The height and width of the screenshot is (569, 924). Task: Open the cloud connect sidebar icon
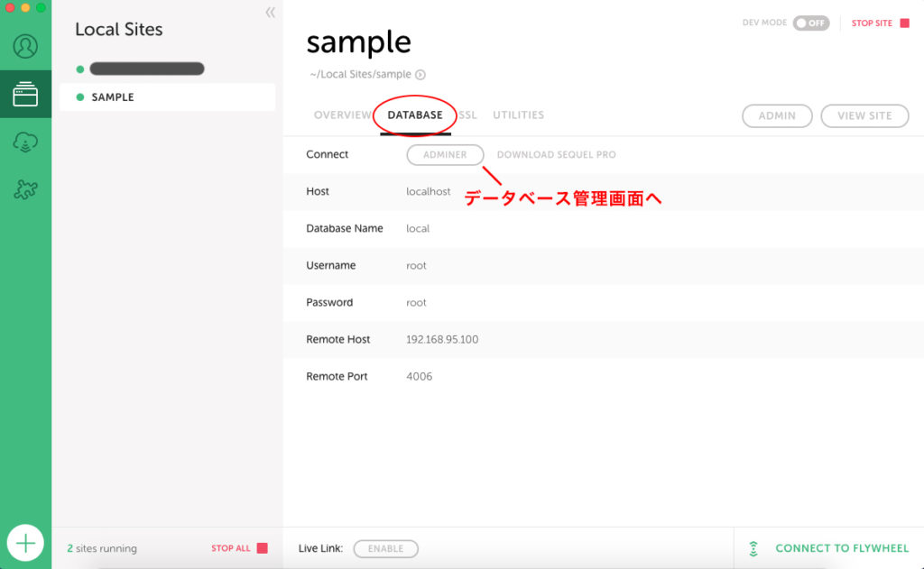click(x=25, y=142)
